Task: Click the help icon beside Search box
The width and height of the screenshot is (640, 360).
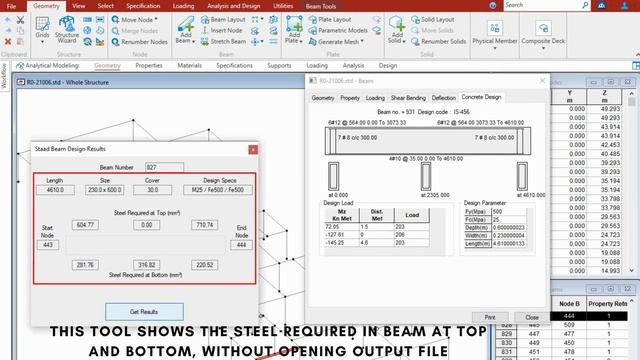Action: tap(493, 6)
